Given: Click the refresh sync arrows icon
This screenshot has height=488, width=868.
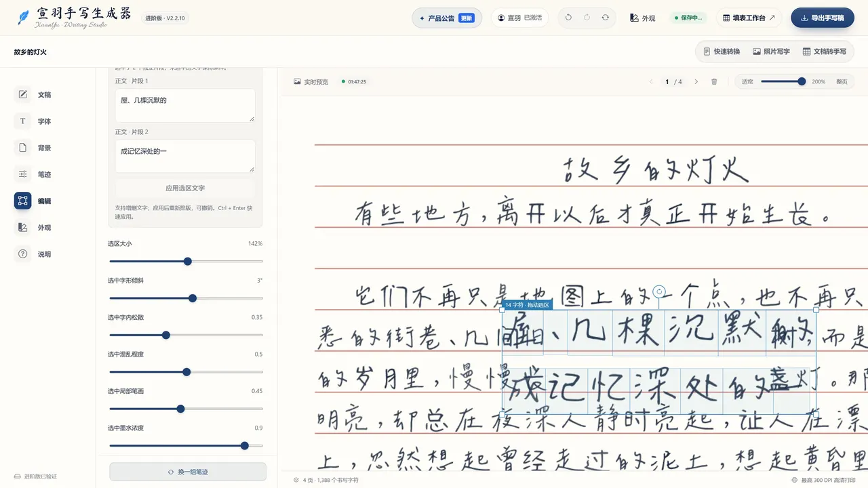Looking at the screenshot, I should (605, 18).
